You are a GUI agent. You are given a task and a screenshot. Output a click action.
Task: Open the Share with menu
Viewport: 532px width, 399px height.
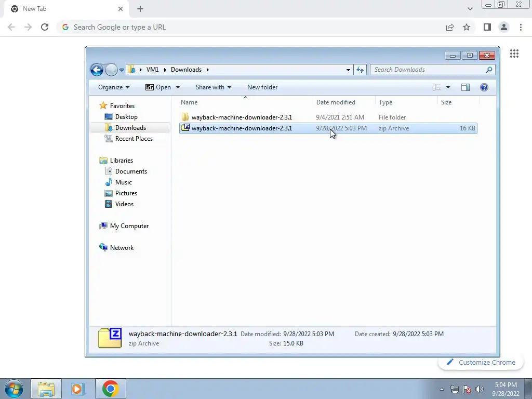pos(214,87)
